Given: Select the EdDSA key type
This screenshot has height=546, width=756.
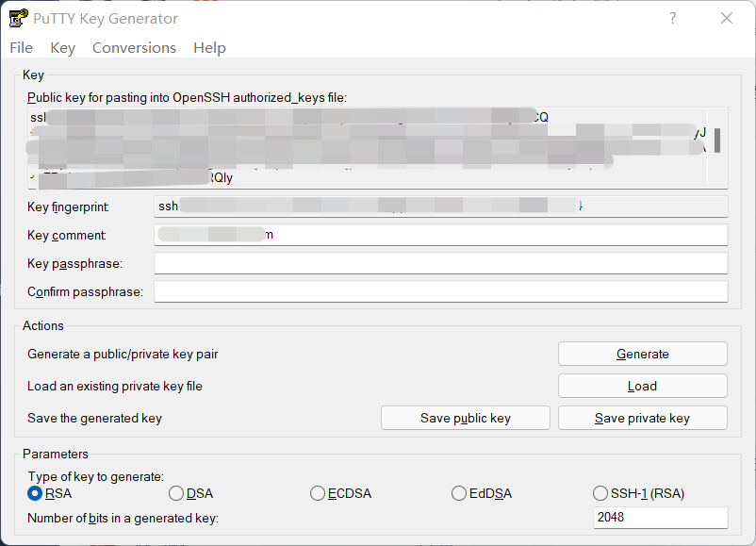Looking at the screenshot, I should [482, 493].
